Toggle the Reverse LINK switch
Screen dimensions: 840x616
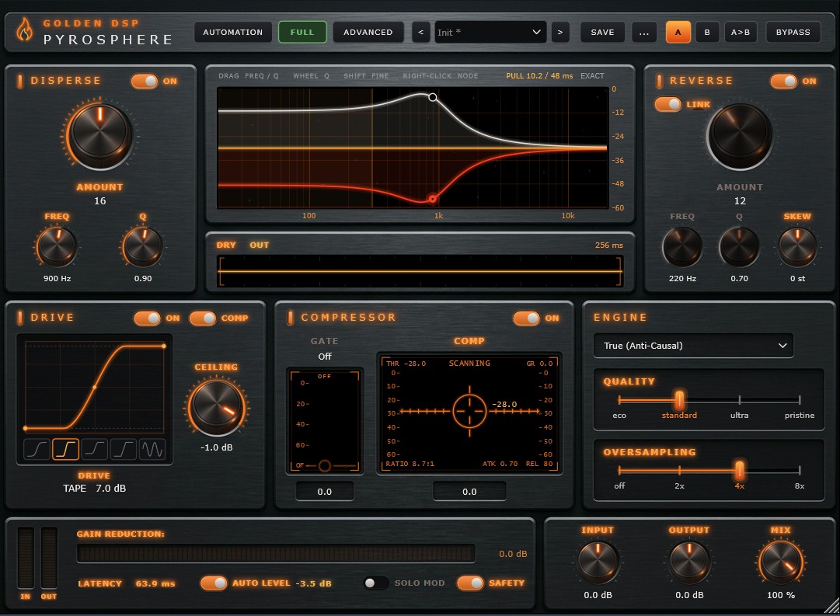tap(668, 104)
